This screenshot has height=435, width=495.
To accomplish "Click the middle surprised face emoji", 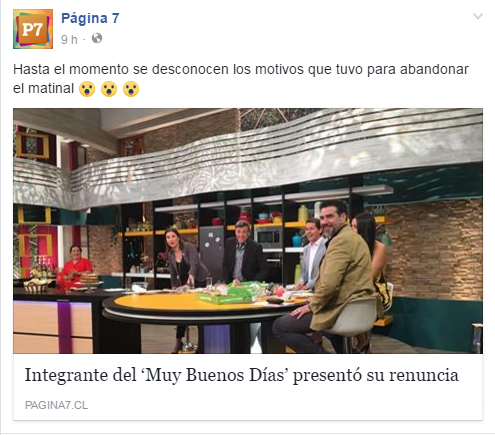I will click(x=109, y=89).
